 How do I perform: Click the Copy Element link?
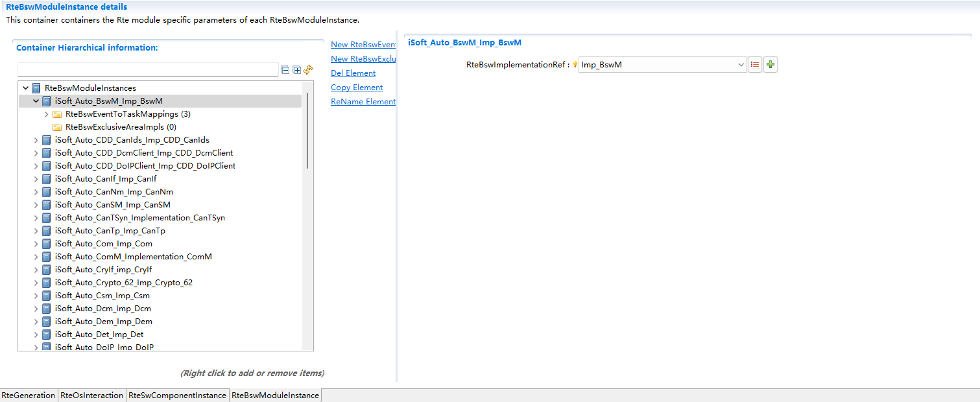pyautogui.click(x=357, y=88)
